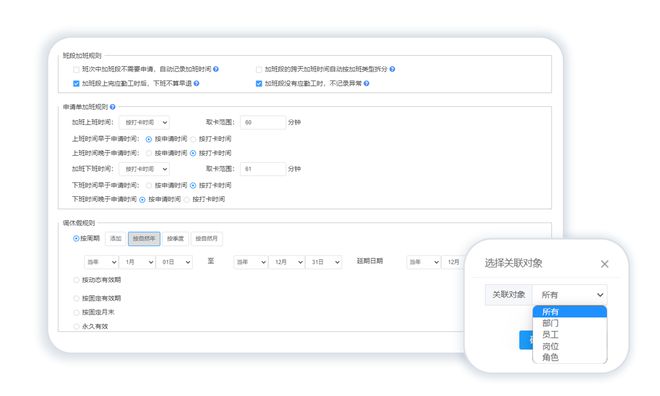Image resolution: width=660 pixels, height=396 pixels.
Task: Open the 1月 month dropdown
Action: click(x=137, y=262)
